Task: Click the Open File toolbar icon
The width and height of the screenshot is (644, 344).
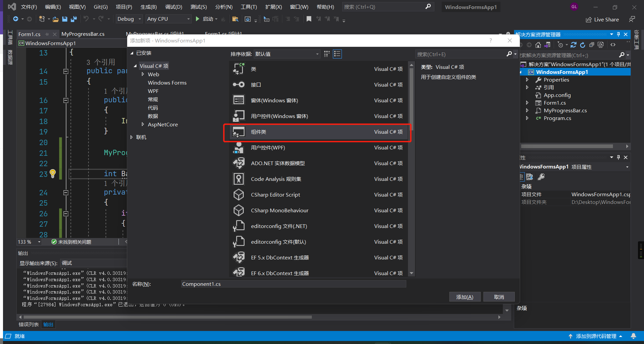Action: [55, 19]
